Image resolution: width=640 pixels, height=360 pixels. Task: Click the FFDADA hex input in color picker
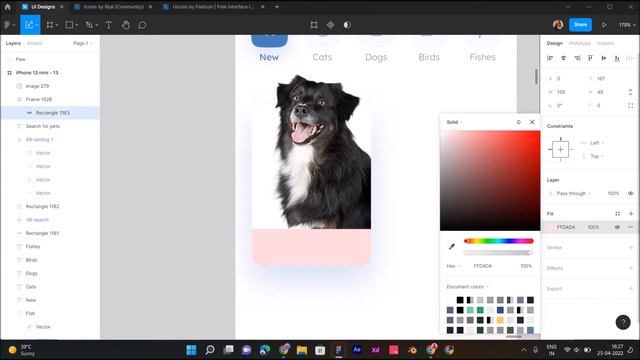click(483, 266)
